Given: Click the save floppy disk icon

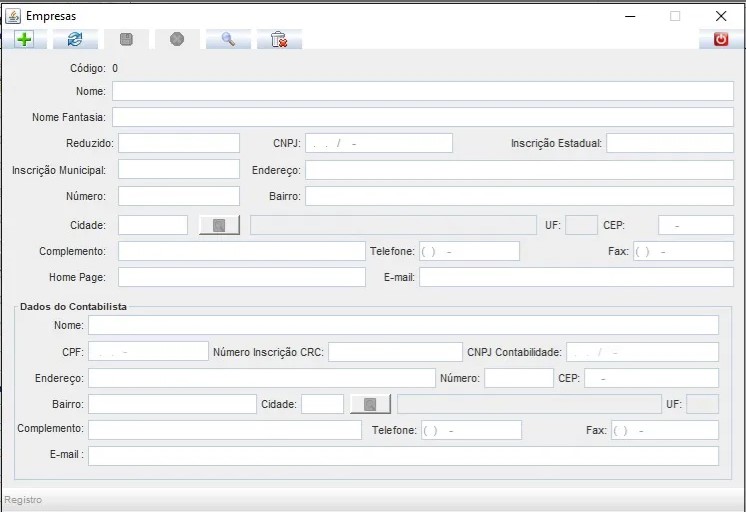Looking at the screenshot, I should tap(126, 39).
